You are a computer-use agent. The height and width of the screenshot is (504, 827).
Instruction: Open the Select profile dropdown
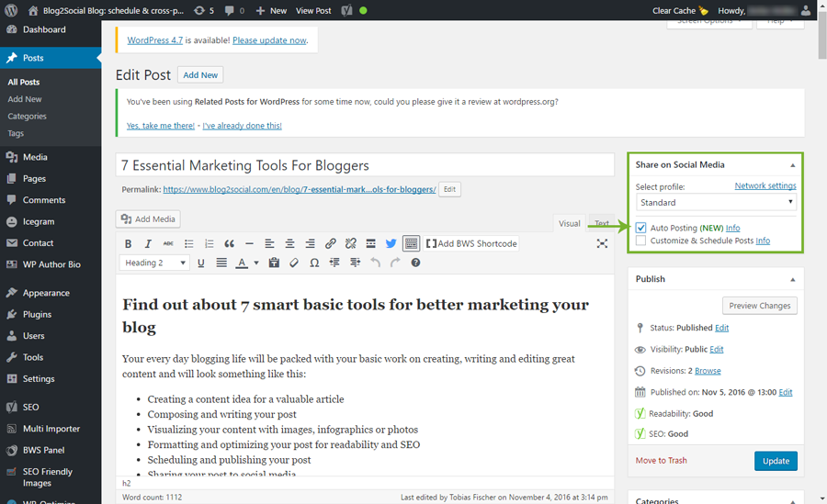click(716, 203)
